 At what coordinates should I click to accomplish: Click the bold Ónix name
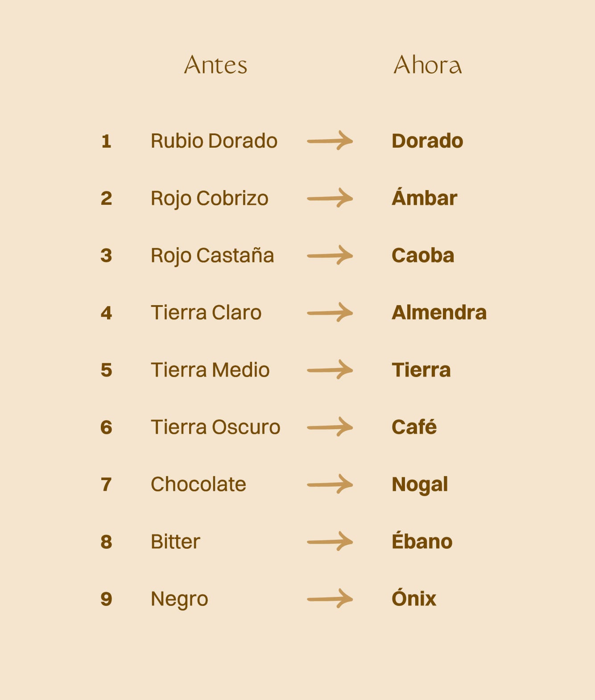(x=414, y=599)
